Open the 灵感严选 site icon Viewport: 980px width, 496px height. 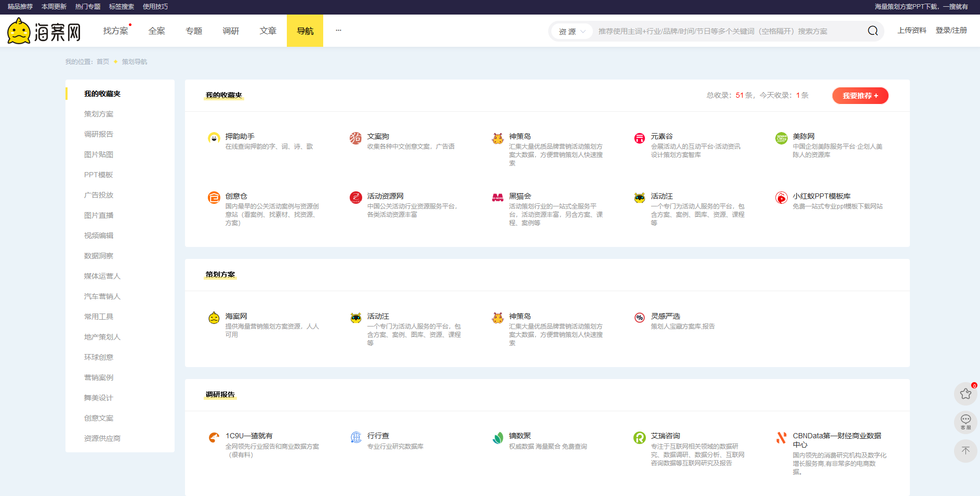640,318
